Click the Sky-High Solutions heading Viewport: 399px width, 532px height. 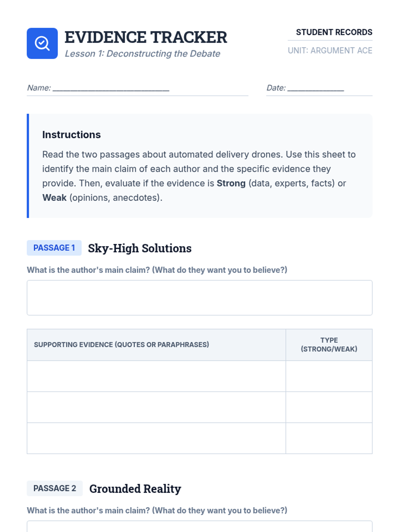(140, 248)
